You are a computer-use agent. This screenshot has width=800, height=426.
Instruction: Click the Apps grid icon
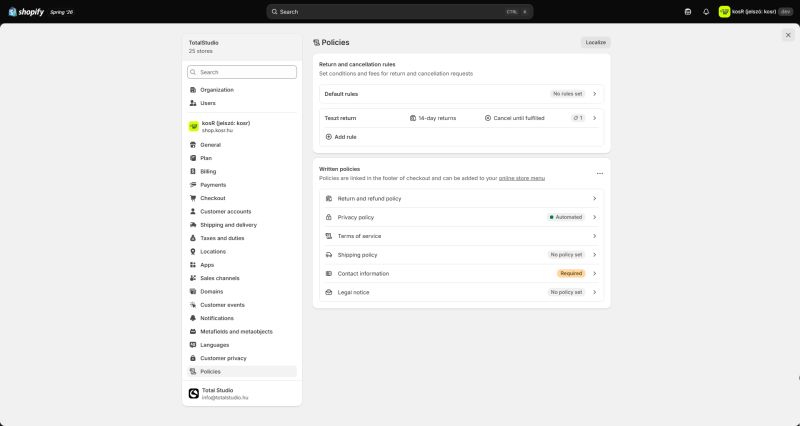click(193, 265)
